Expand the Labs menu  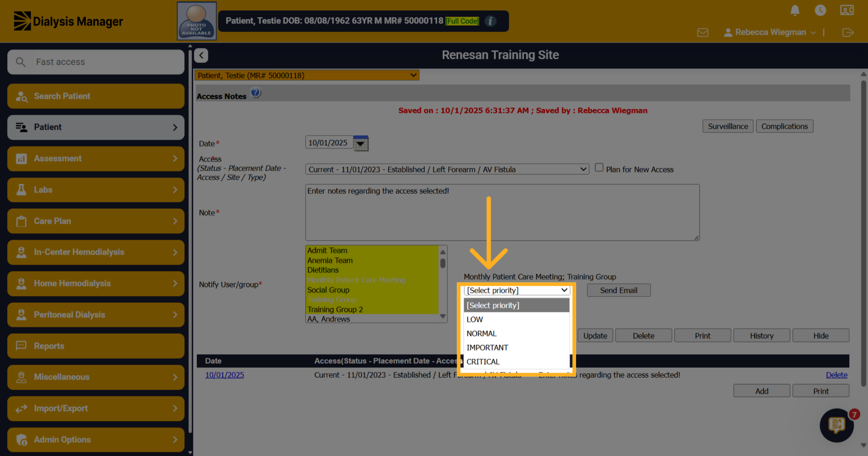[96, 190]
